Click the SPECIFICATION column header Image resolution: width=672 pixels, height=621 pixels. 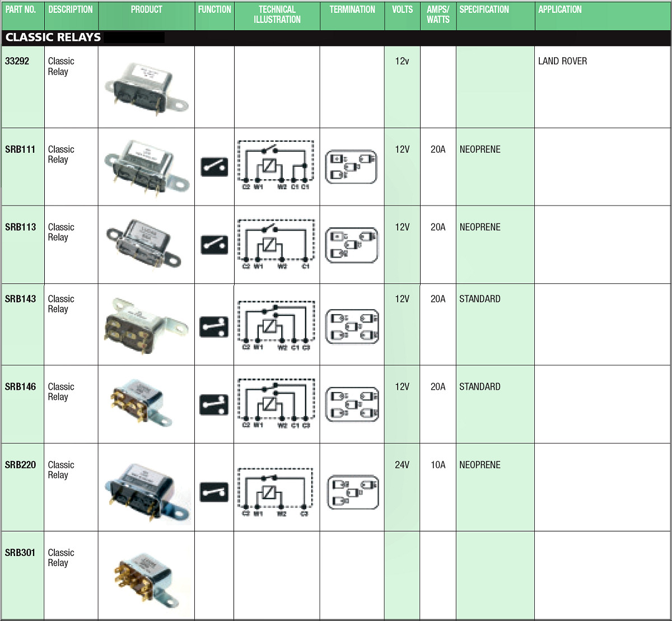point(484,10)
